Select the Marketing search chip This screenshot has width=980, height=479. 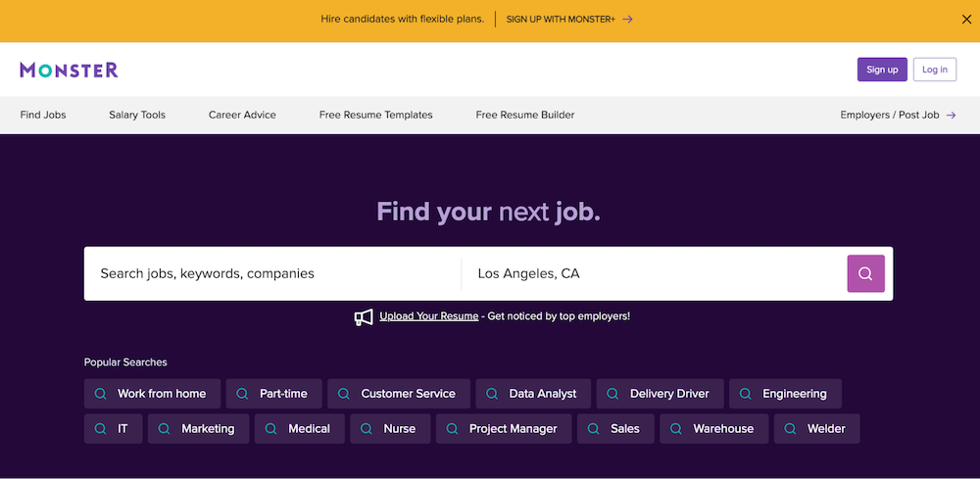point(198,429)
